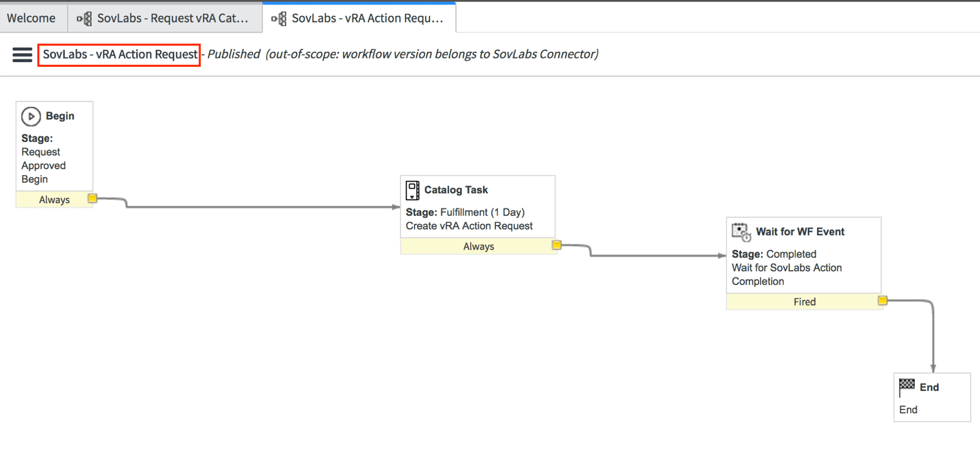Click workflow icon on vRA Action Request tab
Screen dimensions: 980x467
click(x=279, y=18)
